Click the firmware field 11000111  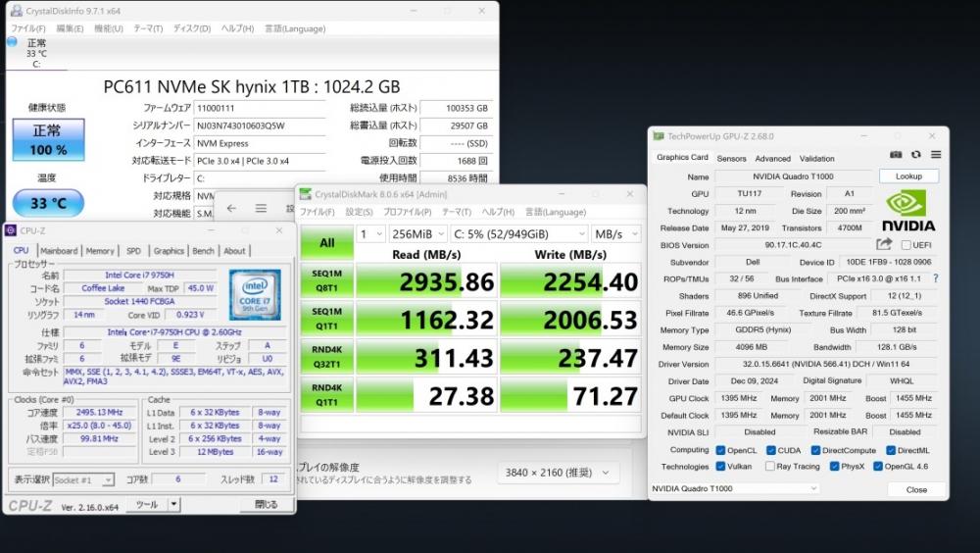coord(260,108)
